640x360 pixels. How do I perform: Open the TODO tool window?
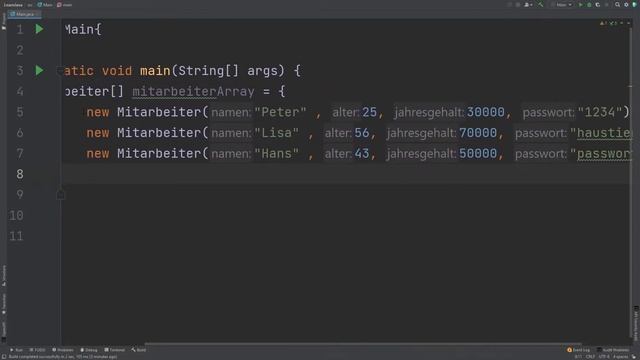(x=38, y=350)
